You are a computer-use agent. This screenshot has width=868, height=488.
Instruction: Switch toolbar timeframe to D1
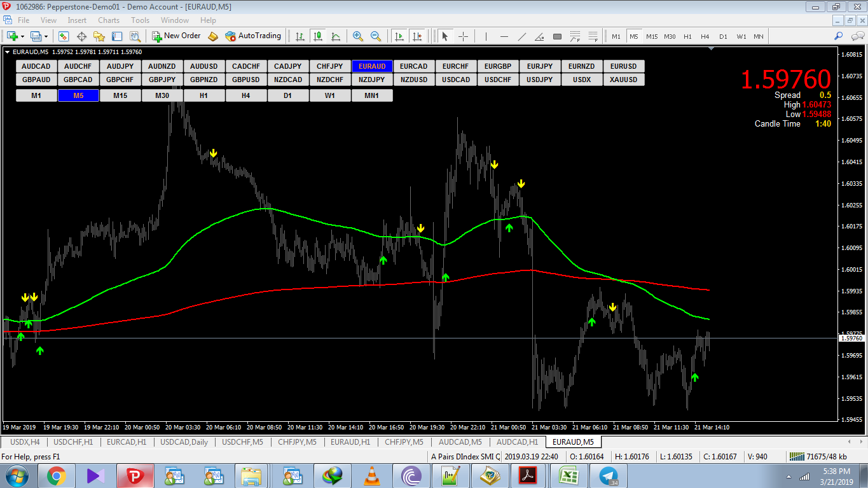click(x=723, y=36)
